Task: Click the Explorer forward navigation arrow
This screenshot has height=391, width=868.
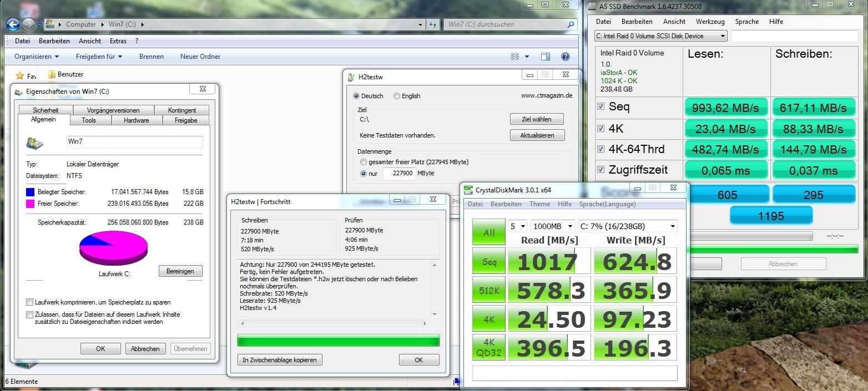Action: point(28,24)
